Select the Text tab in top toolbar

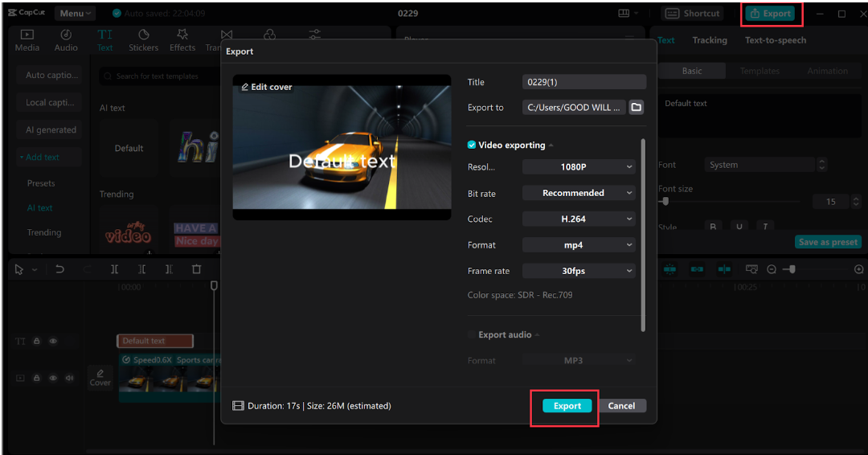click(104, 40)
